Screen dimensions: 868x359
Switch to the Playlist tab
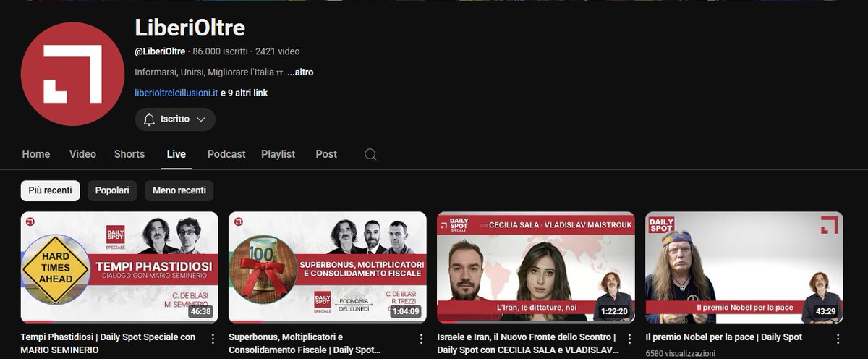278,154
